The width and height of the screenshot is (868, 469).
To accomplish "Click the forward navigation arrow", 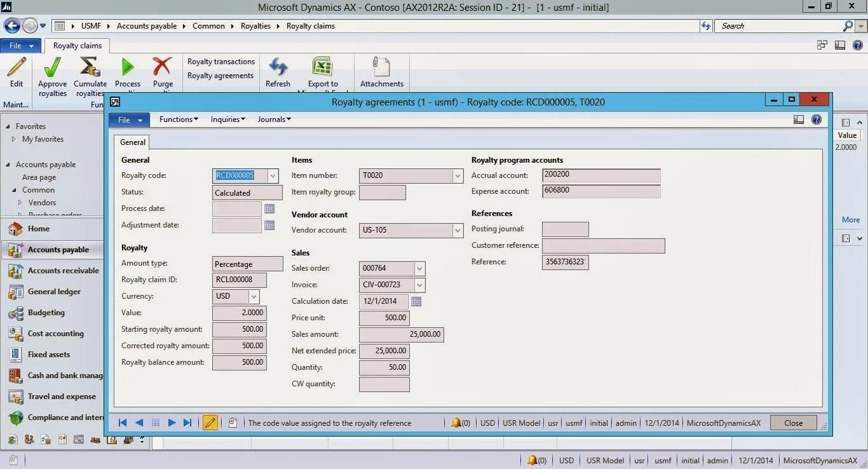I will (x=30, y=25).
